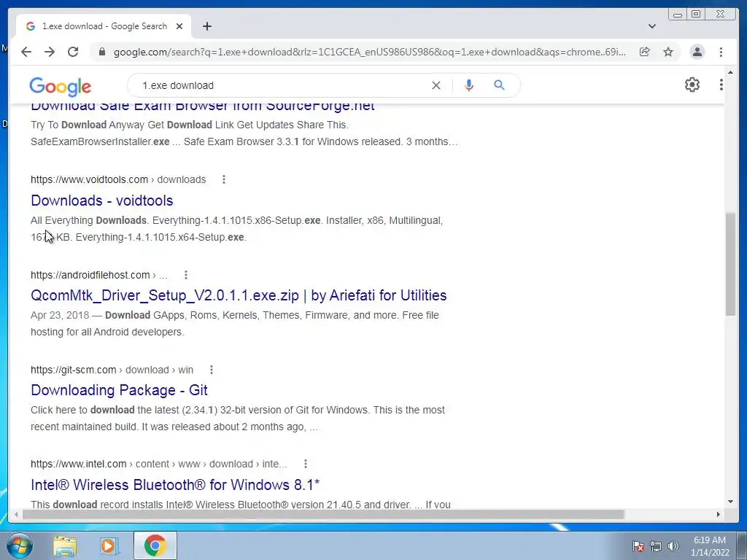Open Downloading Package - Git result
This screenshot has height=560, width=747.
pyautogui.click(x=119, y=390)
